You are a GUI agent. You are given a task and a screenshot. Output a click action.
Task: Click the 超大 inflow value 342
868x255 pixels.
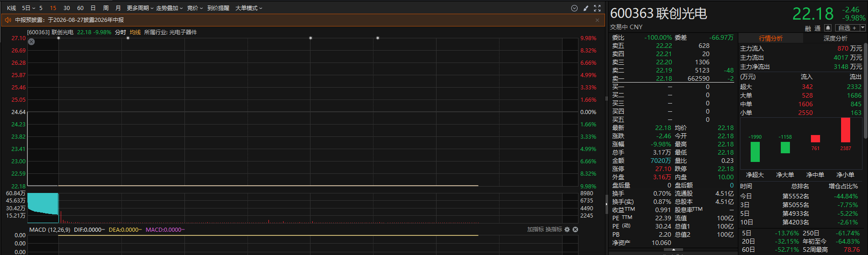click(x=807, y=87)
